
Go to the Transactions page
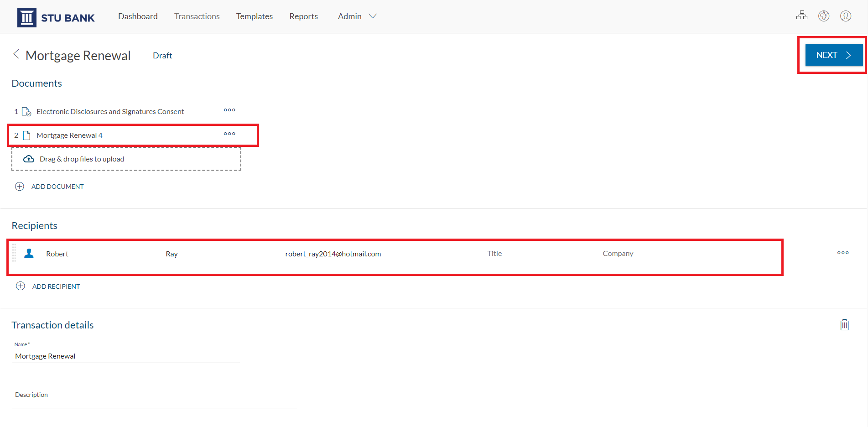(x=197, y=16)
